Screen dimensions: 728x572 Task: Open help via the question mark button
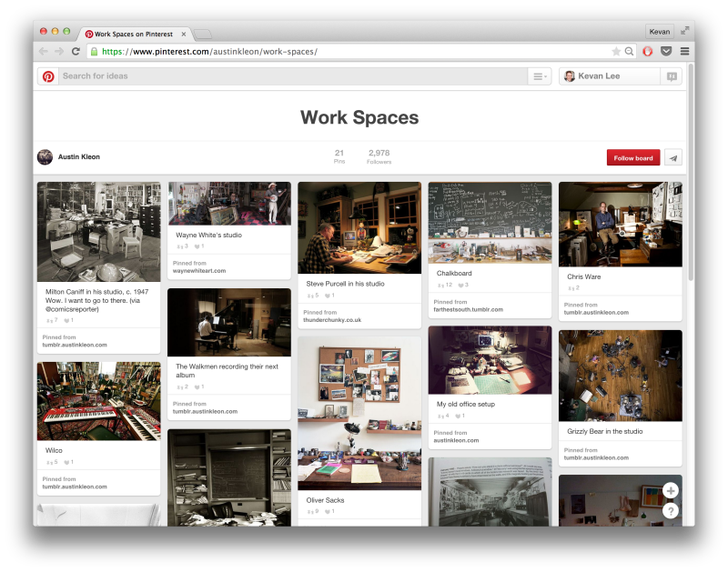(x=671, y=510)
